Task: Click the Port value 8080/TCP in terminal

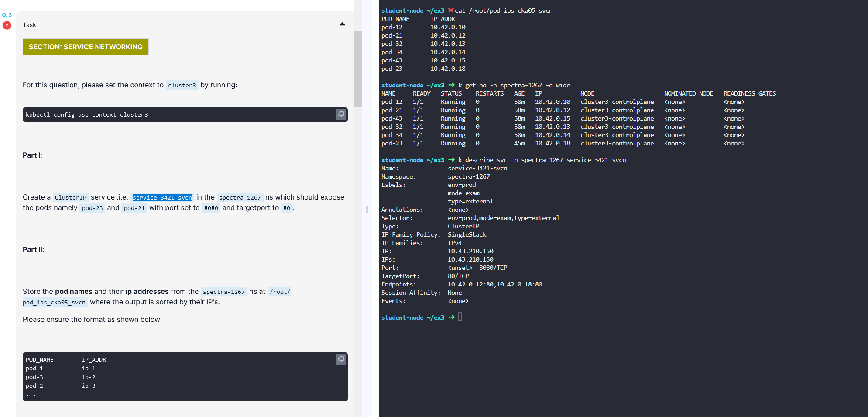Action: click(493, 268)
